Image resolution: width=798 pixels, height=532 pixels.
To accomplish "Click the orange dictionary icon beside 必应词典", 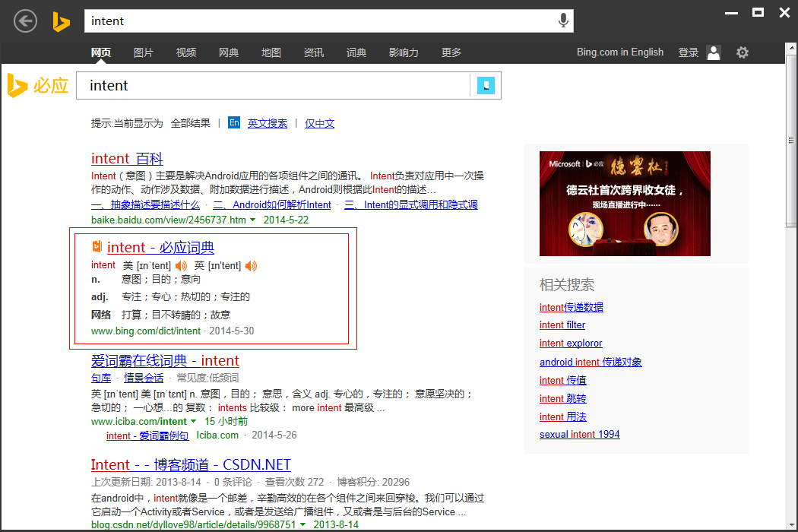I will click(97, 246).
